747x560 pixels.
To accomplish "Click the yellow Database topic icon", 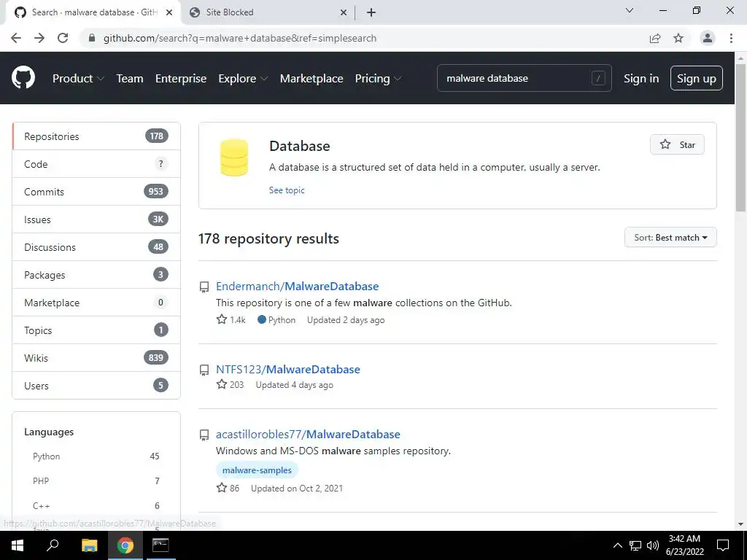I will (x=234, y=157).
